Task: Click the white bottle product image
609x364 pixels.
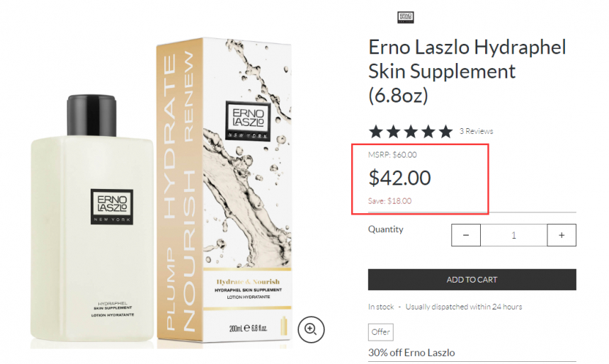Action: 92,219
